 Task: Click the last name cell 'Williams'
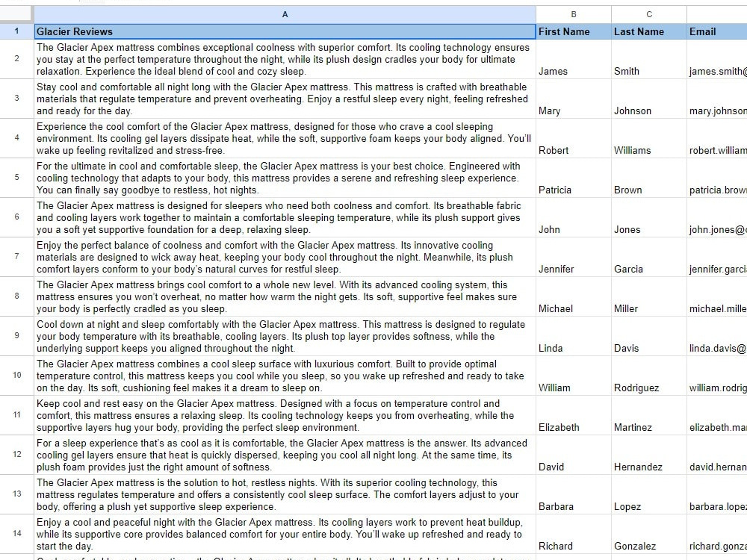(x=649, y=138)
